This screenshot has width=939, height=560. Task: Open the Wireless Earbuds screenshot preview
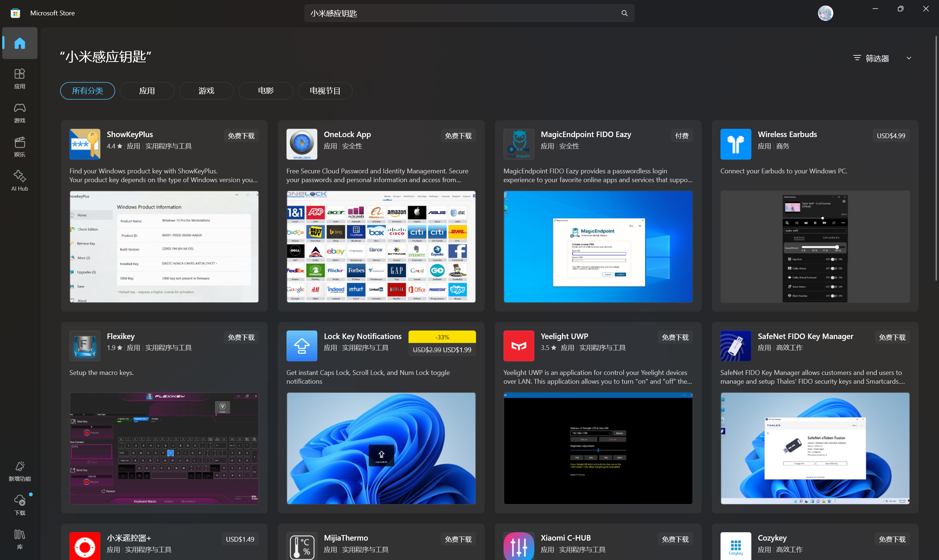815,247
